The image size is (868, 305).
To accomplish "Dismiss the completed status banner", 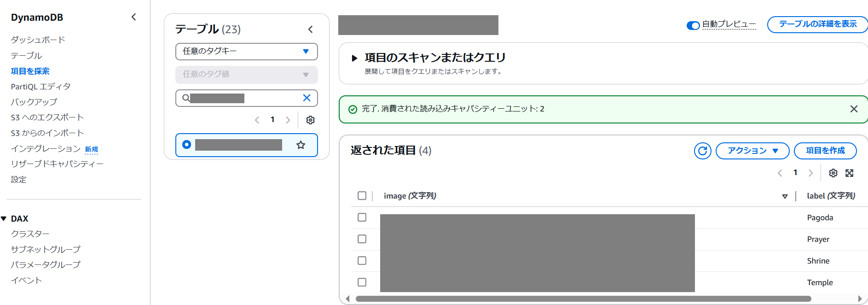I will (x=854, y=109).
